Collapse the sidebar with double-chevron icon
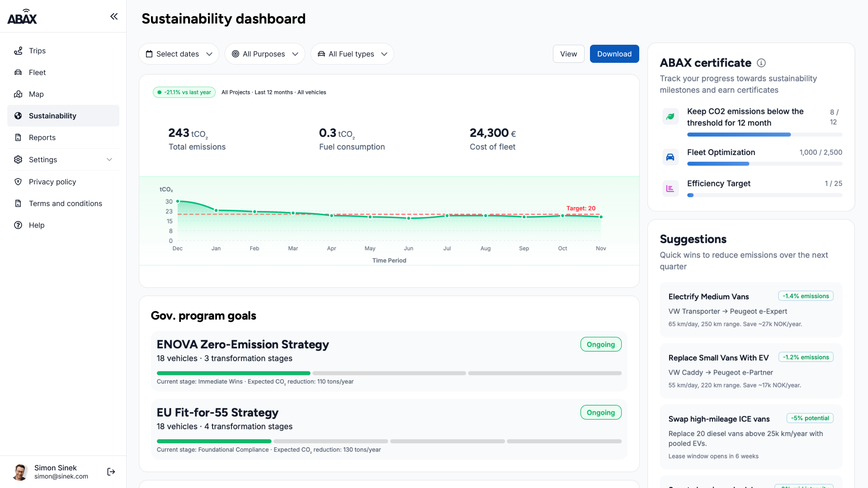This screenshot has height=488, width=868. click(x=114, y=17)
